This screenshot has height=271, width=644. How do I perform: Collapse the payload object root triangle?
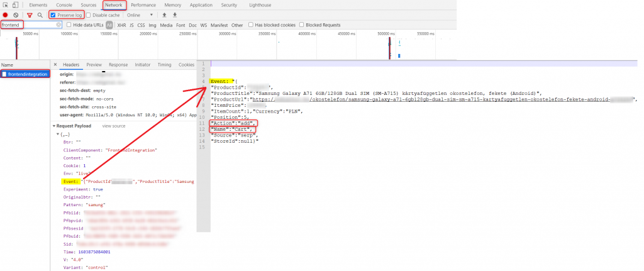click(58, 135)
